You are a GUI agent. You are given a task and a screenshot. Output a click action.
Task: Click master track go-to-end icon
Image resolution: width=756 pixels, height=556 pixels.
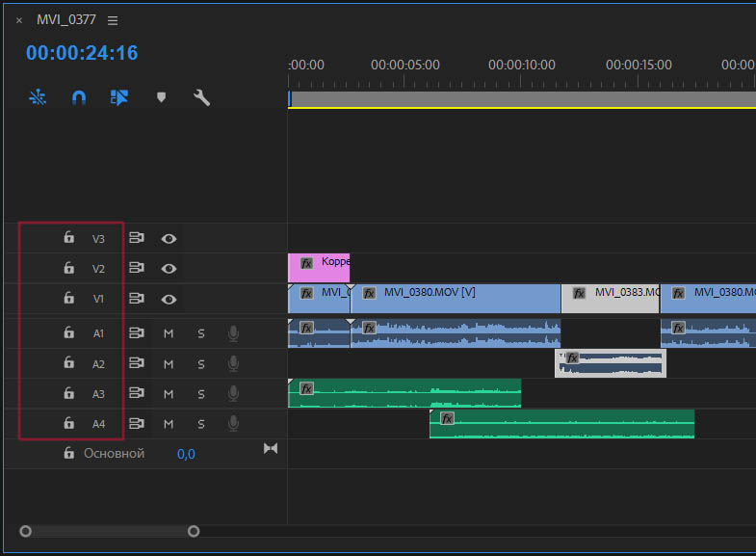tap(271, 449)
